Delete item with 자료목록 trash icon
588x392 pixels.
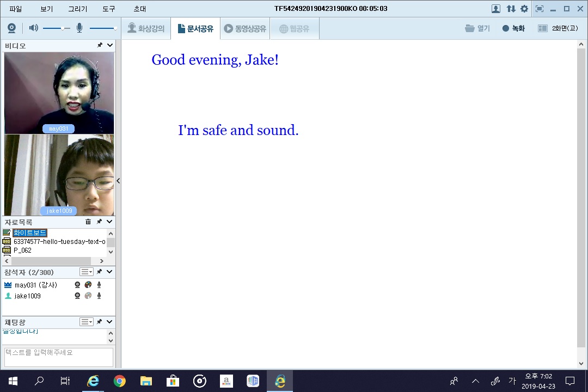pos(88,222)
